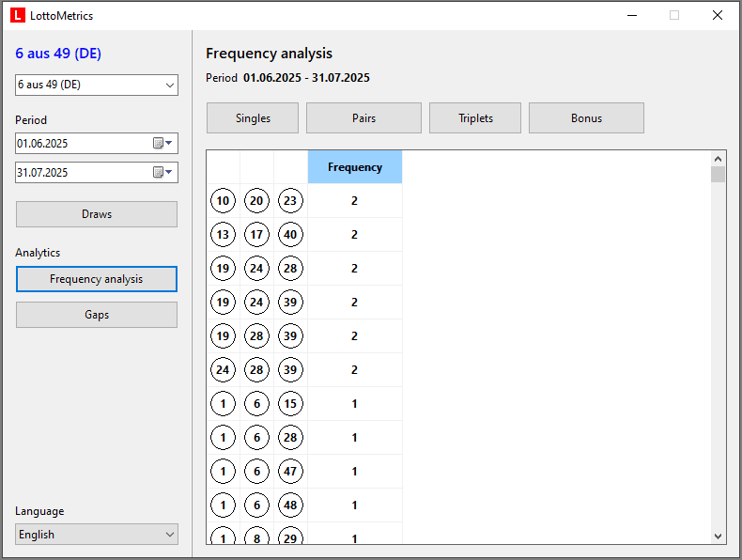The image size is (742, 560).
Task: Click the period dates 01.06.2025 - 31.07.2025 text
Action: (x=306, y=78)
